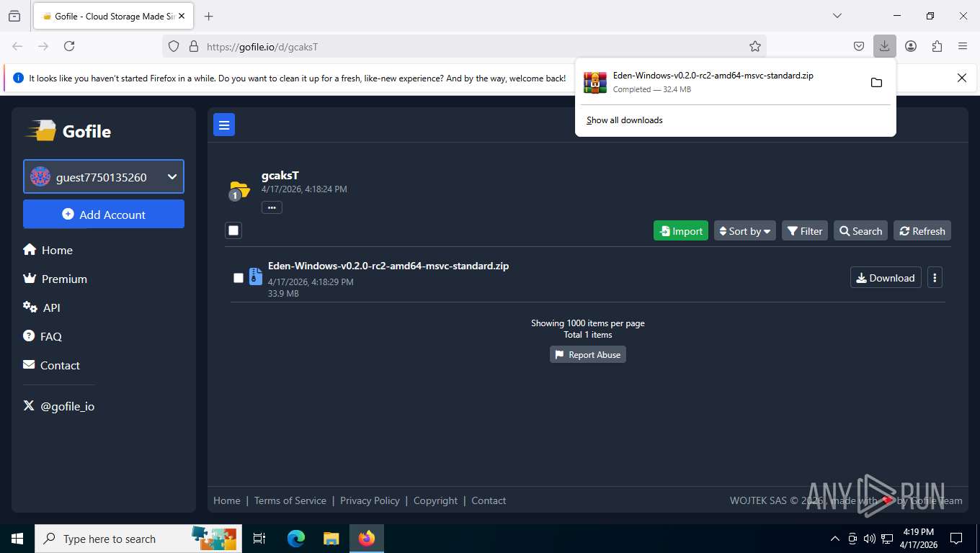
Task: Open a new browser tab
Action: pyautogui.click(x=208, y=16)
